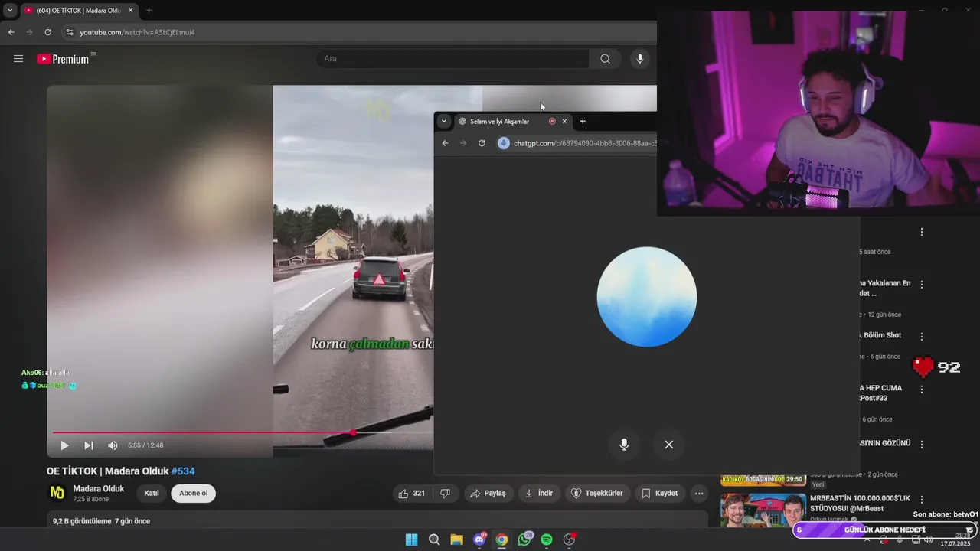Switch to Chrome on taskbar
Viewport: 980px width, 551px height.
point(501,540)
